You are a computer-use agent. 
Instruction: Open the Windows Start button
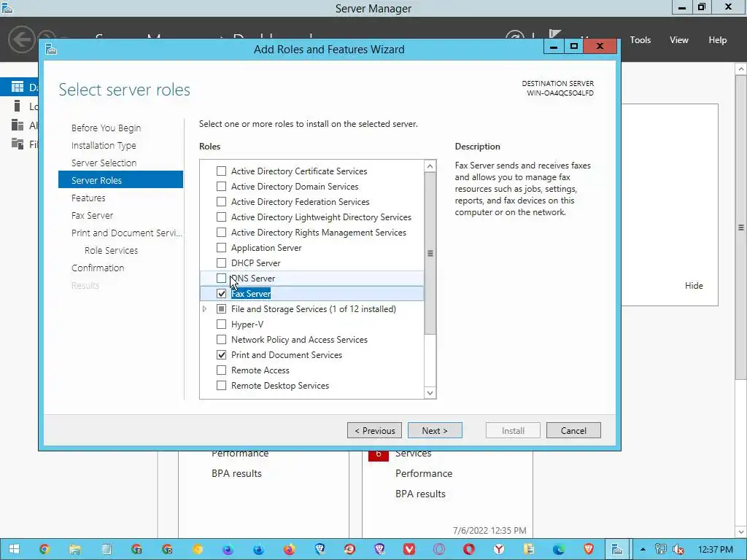(x=14, y=549)
